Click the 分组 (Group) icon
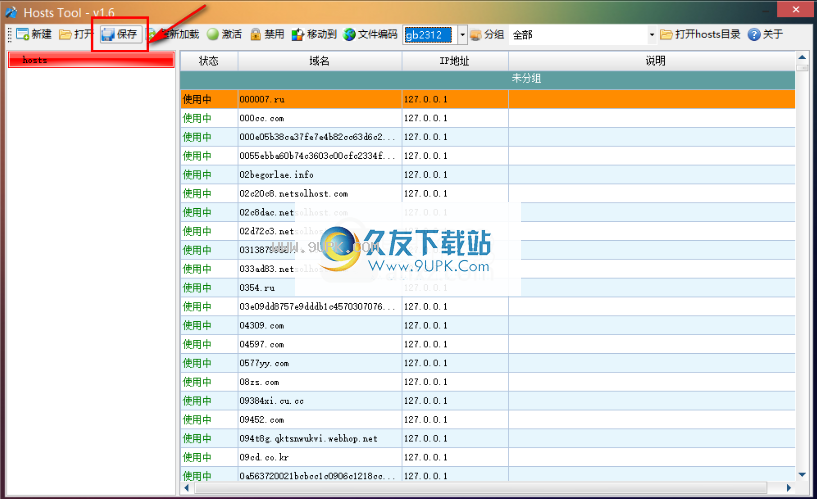The width and height of the screenshot is (817, 499). pyautogui.click(x=475, y=34)
